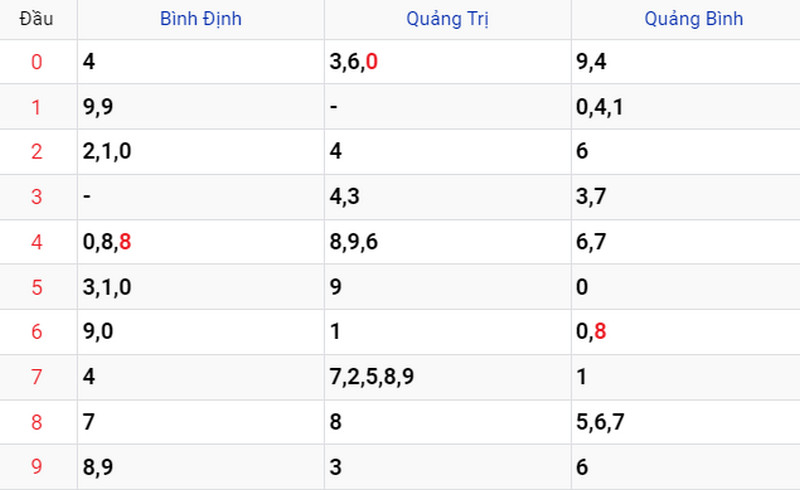Click Quảng Trị cell showing 4,3
The image size is (800, 490).
pos(346,197)
